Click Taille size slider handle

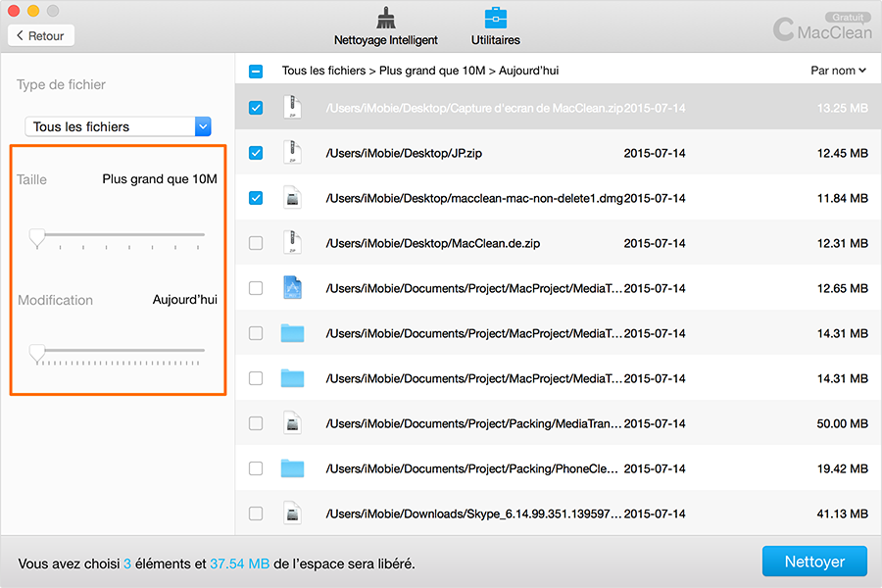point(37,238)
